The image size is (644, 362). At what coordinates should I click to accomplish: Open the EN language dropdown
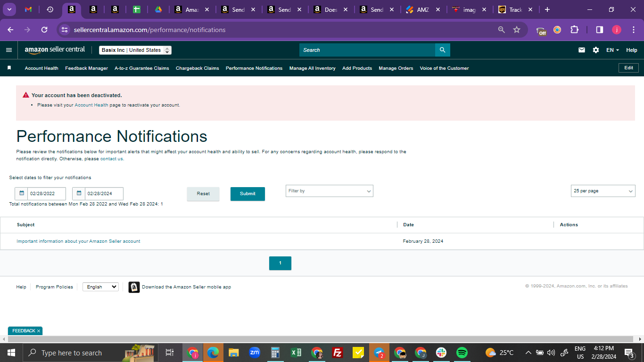(x=612, y=50)
